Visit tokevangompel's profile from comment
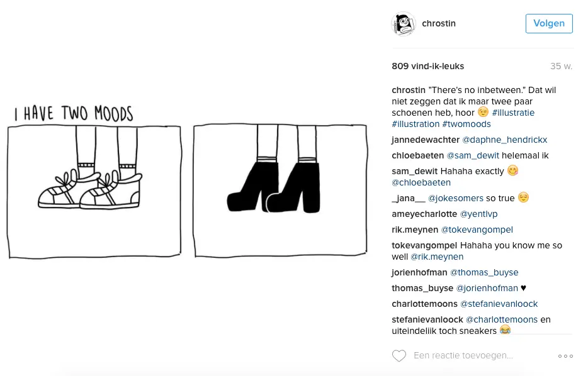The image size is (588, 376). (424, 245)
